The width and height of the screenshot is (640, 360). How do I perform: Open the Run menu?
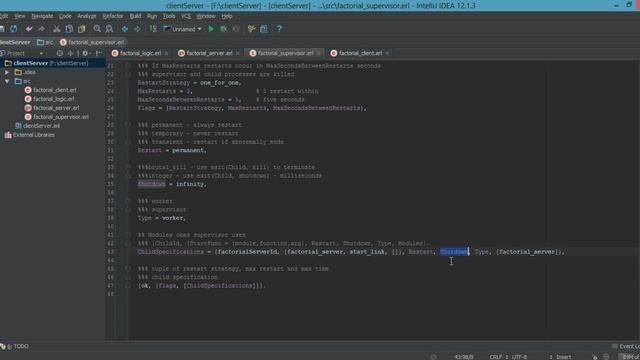(x=152, y=16)
